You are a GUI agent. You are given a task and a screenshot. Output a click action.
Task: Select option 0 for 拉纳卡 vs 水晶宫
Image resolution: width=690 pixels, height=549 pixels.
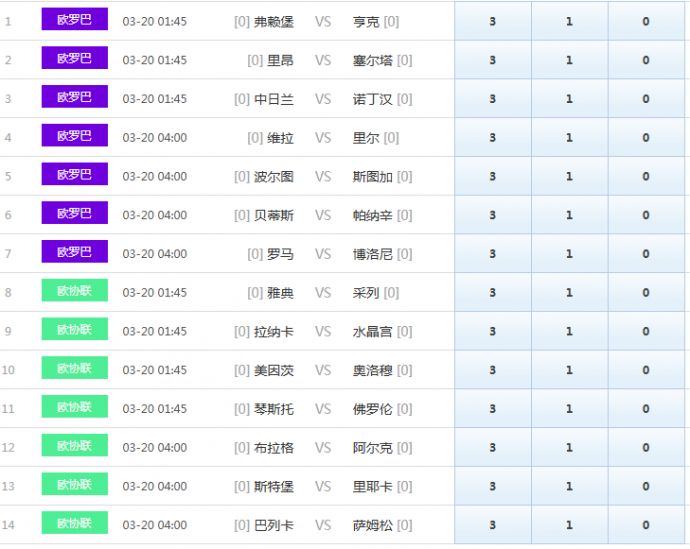point(646,331)
